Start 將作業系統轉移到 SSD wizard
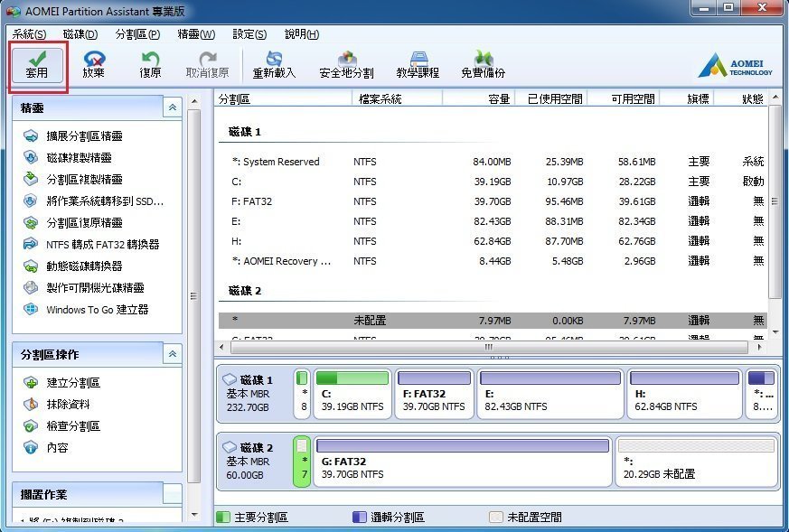This screenshot has height=532, width=789. pyautogui.click(x=94, y=201)
